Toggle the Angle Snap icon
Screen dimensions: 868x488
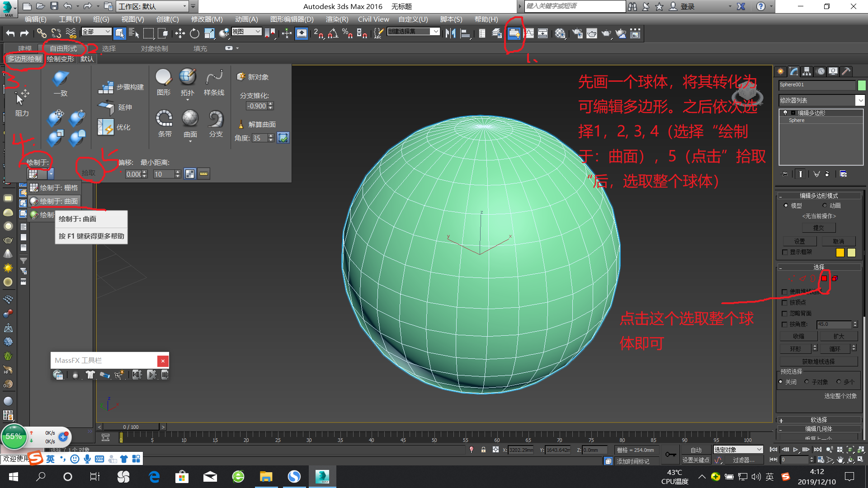(333, 33)
